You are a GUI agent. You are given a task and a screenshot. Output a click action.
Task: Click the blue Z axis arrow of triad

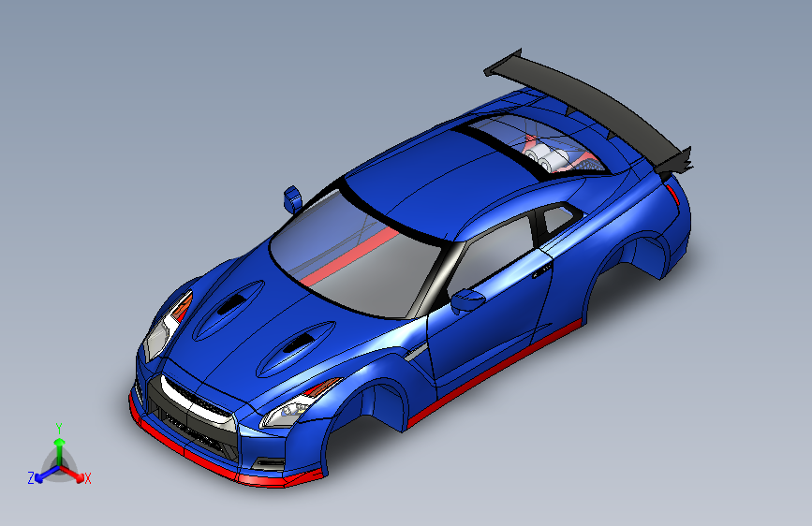click(46, 474)
